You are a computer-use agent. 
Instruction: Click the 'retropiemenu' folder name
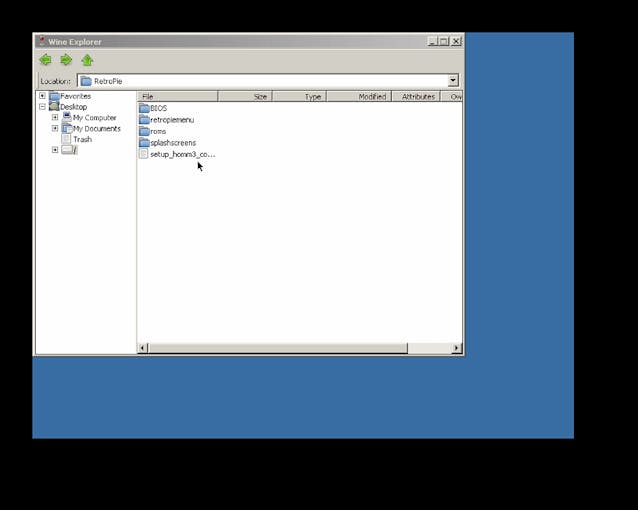pos(172,120)
